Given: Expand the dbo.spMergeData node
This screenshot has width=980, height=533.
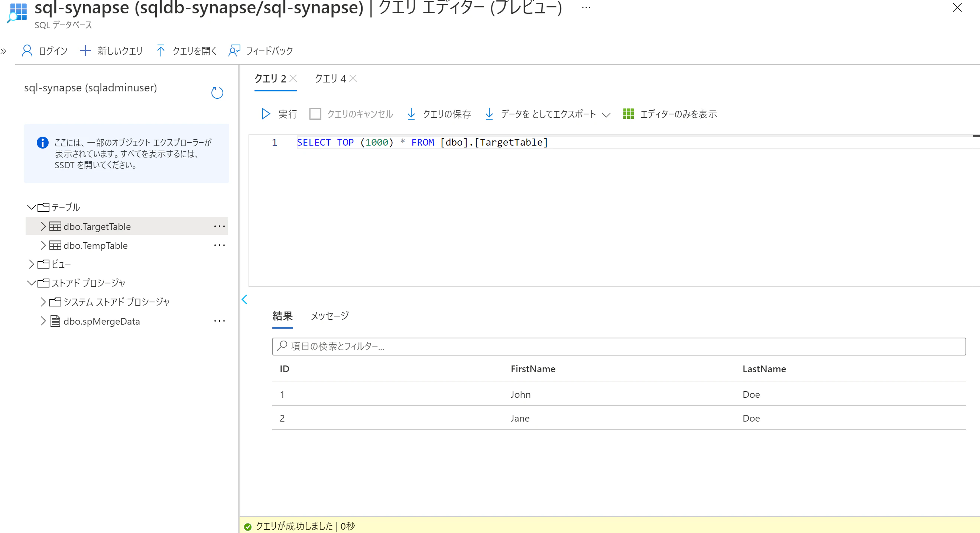Looking at the screenshot, I should click(43, 321).
